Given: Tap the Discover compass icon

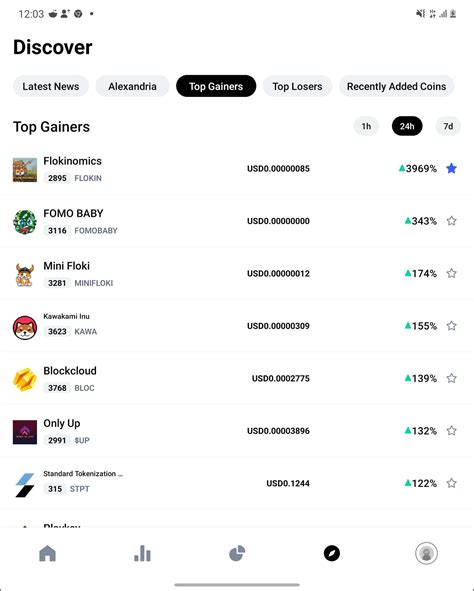Looking at the screenshot, I should click(x=332, y=553).
